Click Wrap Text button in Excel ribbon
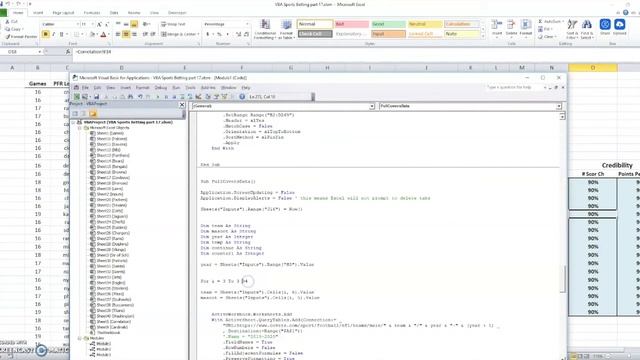The height and width of the screenshot is (360, 640). click(173, 24)
